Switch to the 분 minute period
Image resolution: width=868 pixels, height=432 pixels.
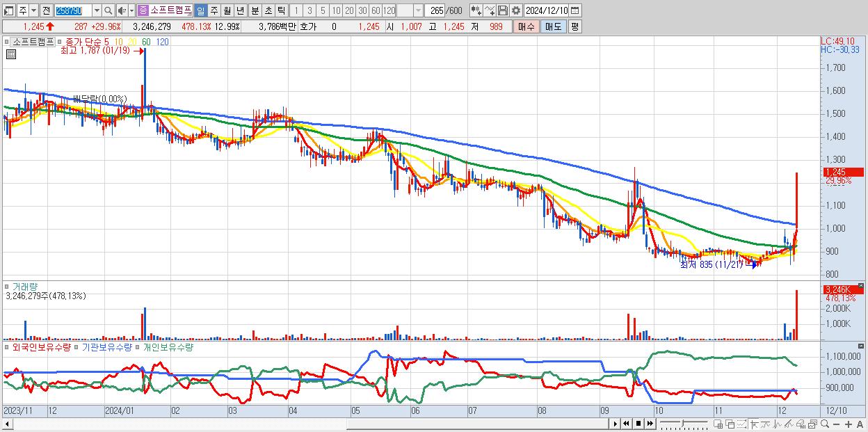[255, 10]
